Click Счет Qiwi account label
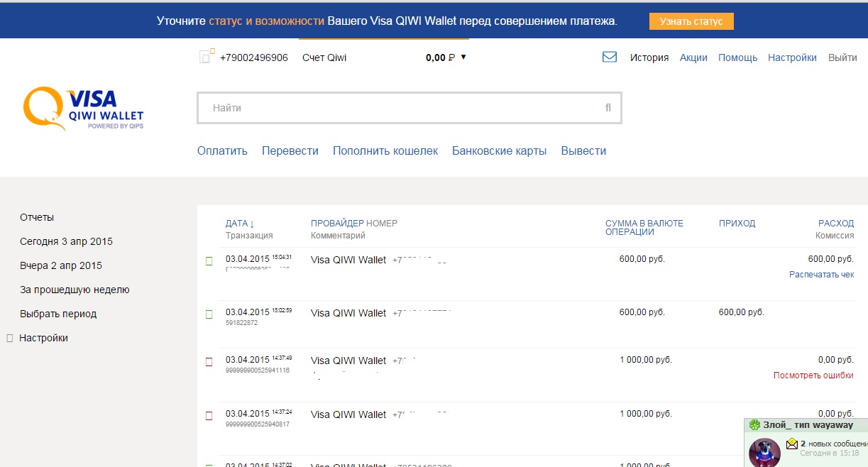The width and height of the screenshot is (868, 467). coord(324,57)
